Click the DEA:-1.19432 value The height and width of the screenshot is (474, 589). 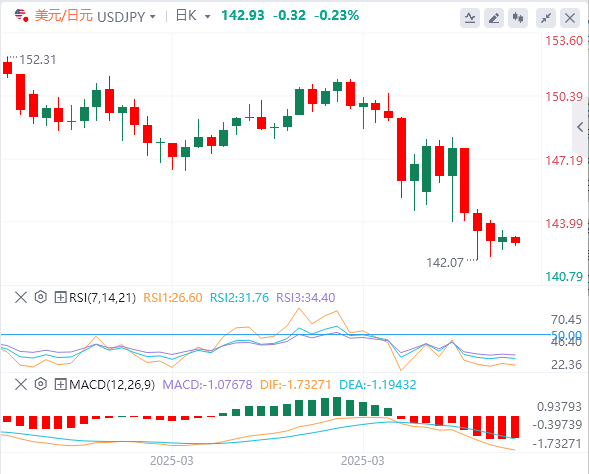click(378, 385)
